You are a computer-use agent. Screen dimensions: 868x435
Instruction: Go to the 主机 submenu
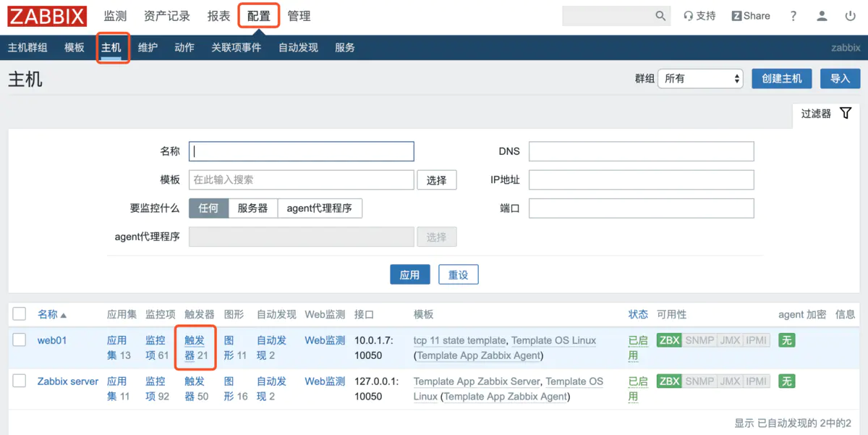111,48
